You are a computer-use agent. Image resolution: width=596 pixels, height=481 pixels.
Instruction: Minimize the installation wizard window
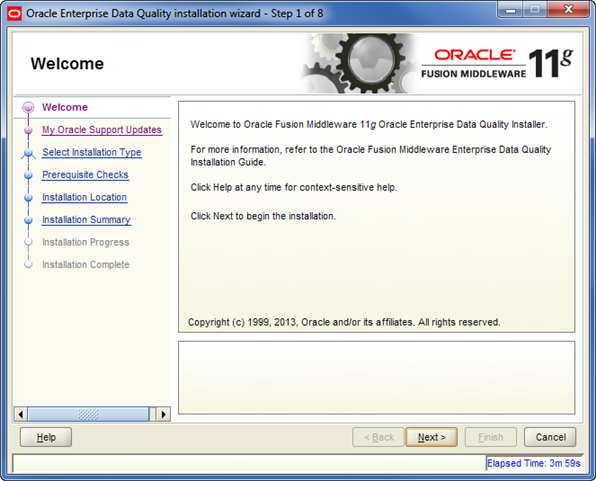coord(510,10)
